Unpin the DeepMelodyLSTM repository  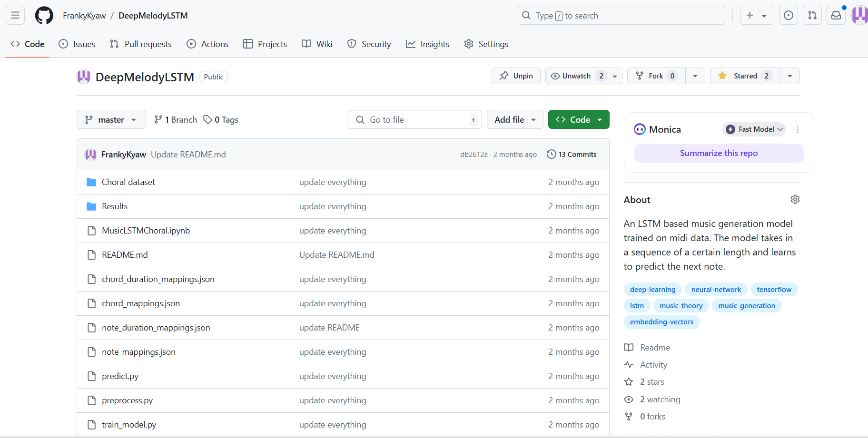(516, 76)
